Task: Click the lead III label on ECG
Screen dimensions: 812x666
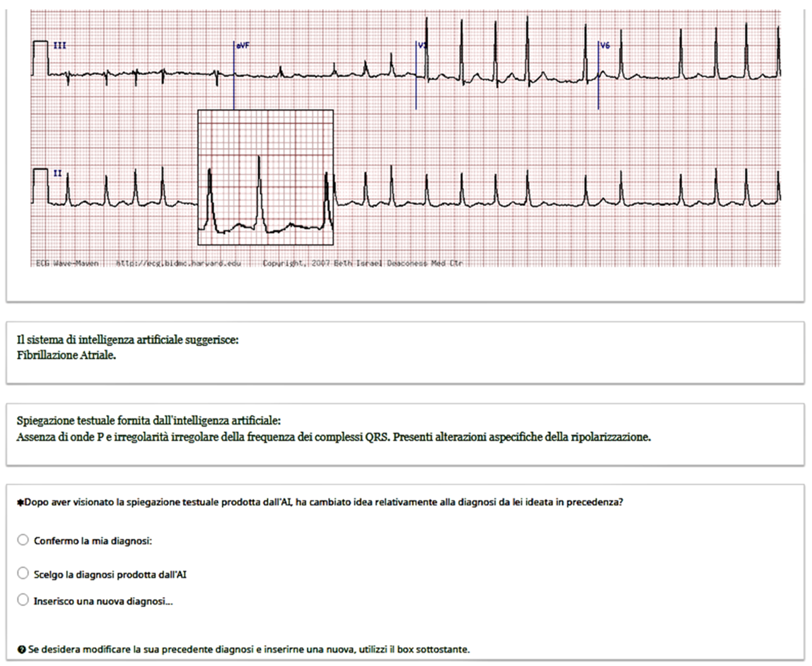Action: point(59,46)
